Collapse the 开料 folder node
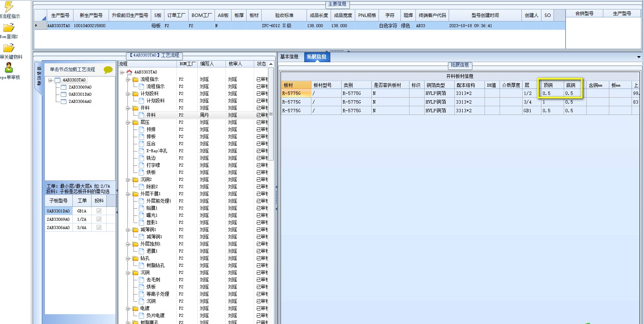The height and width of the screenshot is (324, 644). (x=128, y=108)
